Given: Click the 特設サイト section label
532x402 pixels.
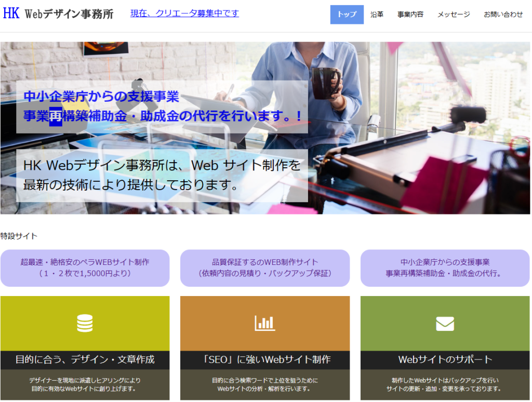Looking at the screenshot, I should [19, 236].
